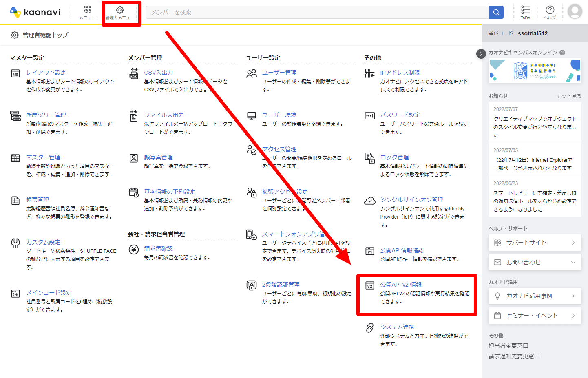Open the ユーザー管理 link

tap(279, 73)
